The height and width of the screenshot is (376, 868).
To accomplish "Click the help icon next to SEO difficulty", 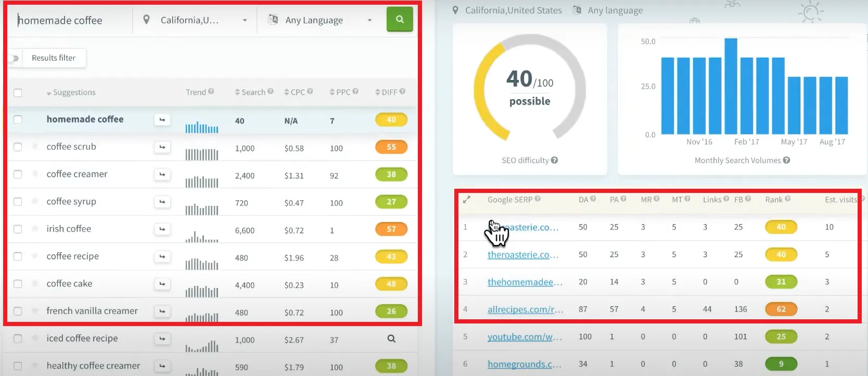I will [x=555, y=160].
